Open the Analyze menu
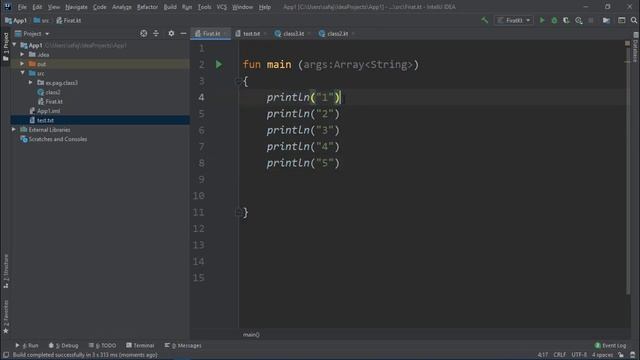The width and height of the screenshot is (640, 360). point(122,7)
